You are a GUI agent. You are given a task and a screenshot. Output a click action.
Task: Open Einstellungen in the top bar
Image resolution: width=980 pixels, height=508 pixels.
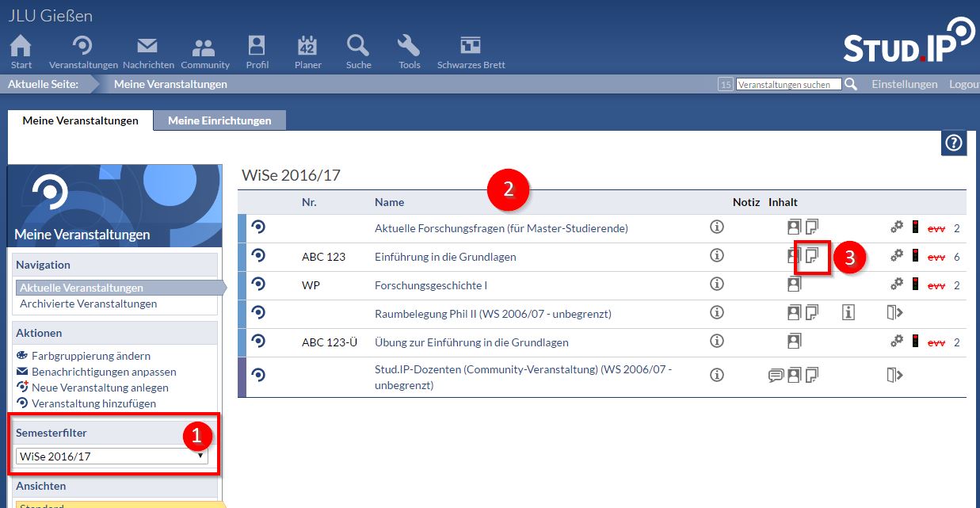pyautogui.click(x=905, y=84)
